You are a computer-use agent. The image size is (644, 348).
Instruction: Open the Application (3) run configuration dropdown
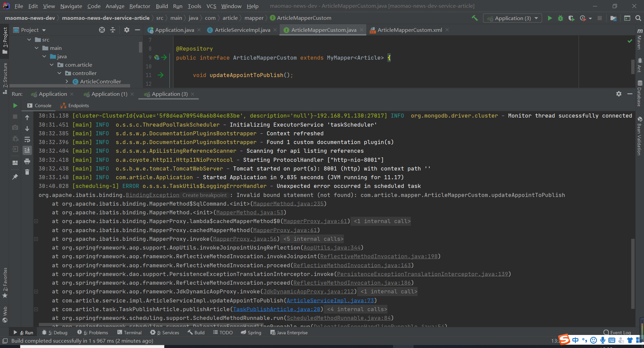pos(513,18)
